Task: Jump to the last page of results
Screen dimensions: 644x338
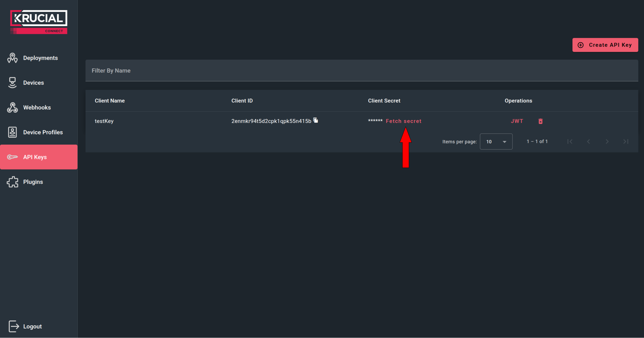Action: (x=626, y=142)
